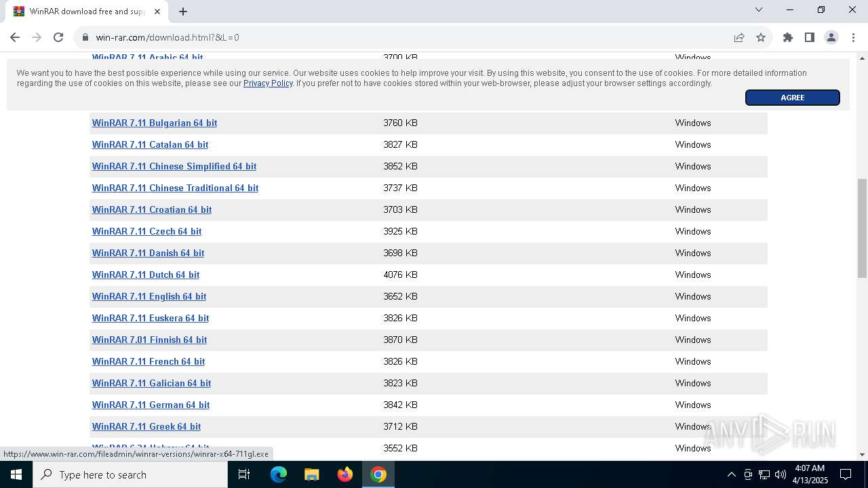Image resolution: width=868 pixels, height=488 pixels.
Task: Download WinRAR 7.11 Croatian 64 bit
Action: [x=152, y=209]
